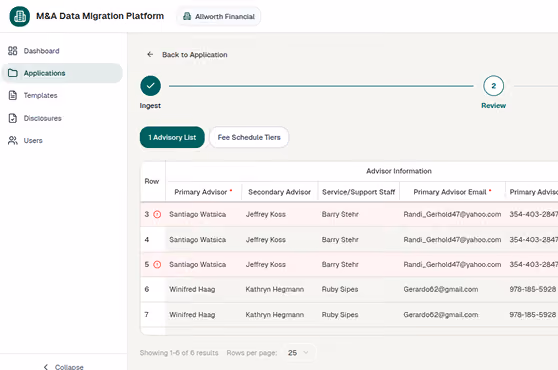The width and height of the screenshot is (558, 370).
Task: Collapse the sidebar
Action: (x=63, y=366)
